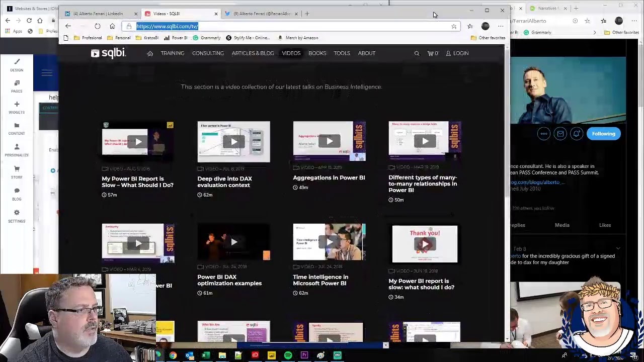Open the Media tab in Twitter
644x362 pixels.
[x=562, y=225]
